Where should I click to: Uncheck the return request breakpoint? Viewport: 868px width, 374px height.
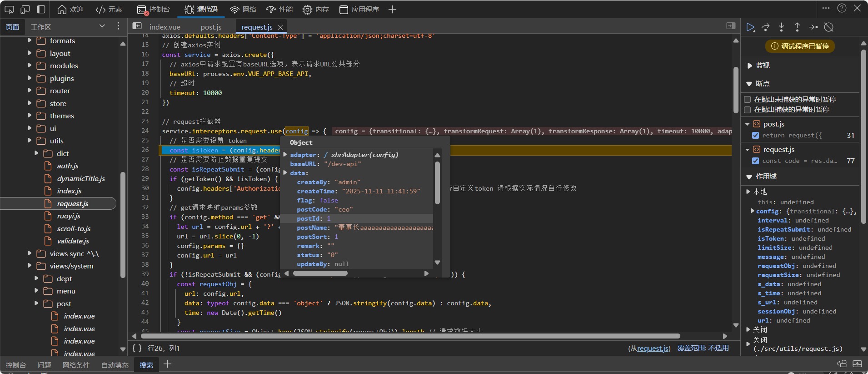(x=755, y=135)
